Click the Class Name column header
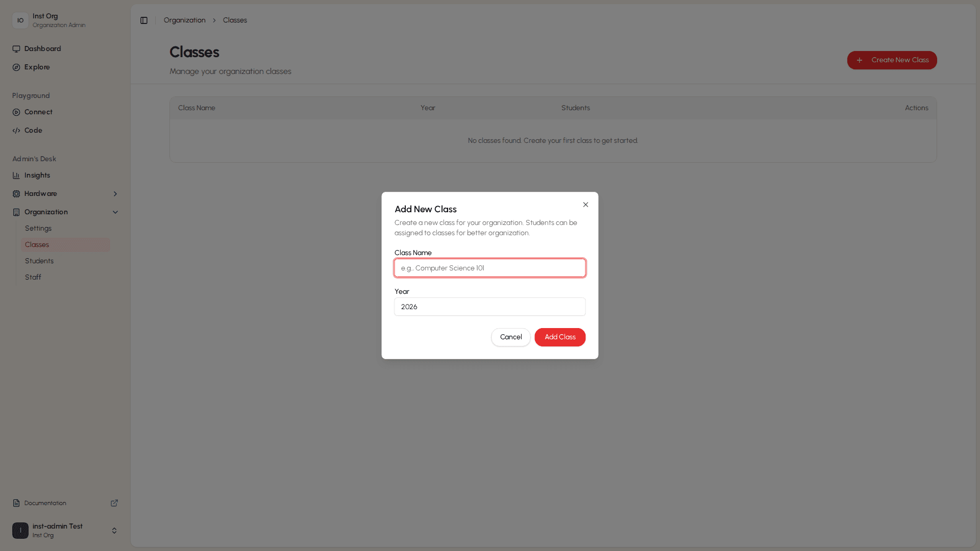 click(197, 108)
